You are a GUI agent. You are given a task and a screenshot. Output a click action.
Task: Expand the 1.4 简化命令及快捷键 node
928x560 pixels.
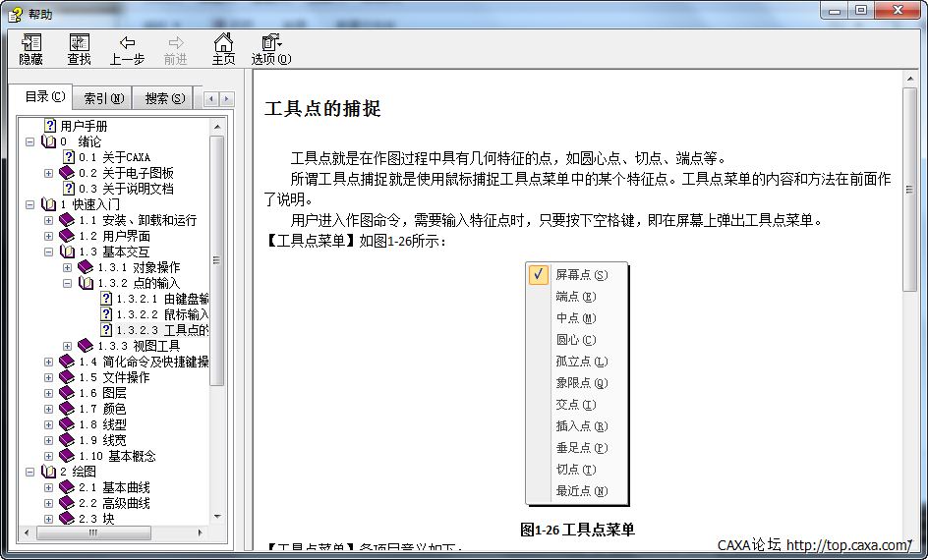pyautogui.click(x=48, y=362)
